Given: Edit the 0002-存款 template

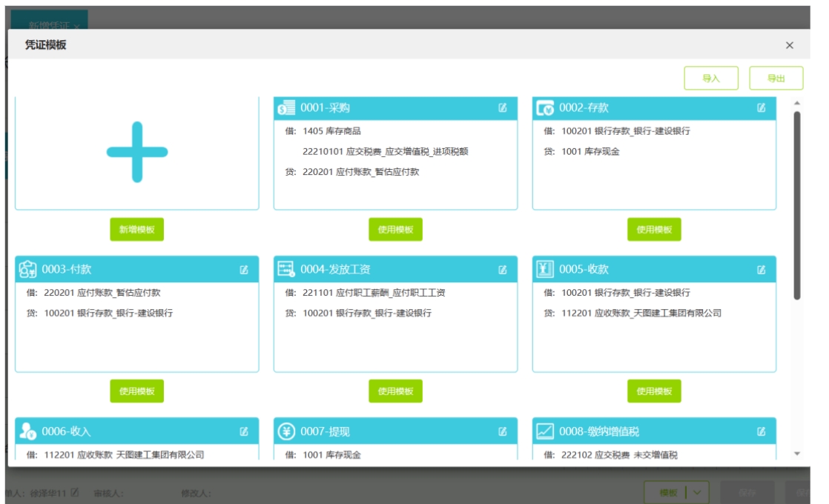Looking at the screenshot, I should click(761, 107).
